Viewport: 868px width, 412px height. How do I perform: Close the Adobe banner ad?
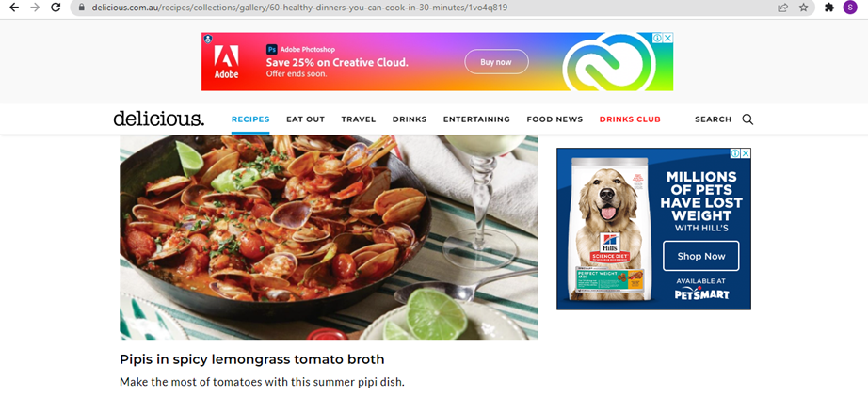[x=668, y=38]
